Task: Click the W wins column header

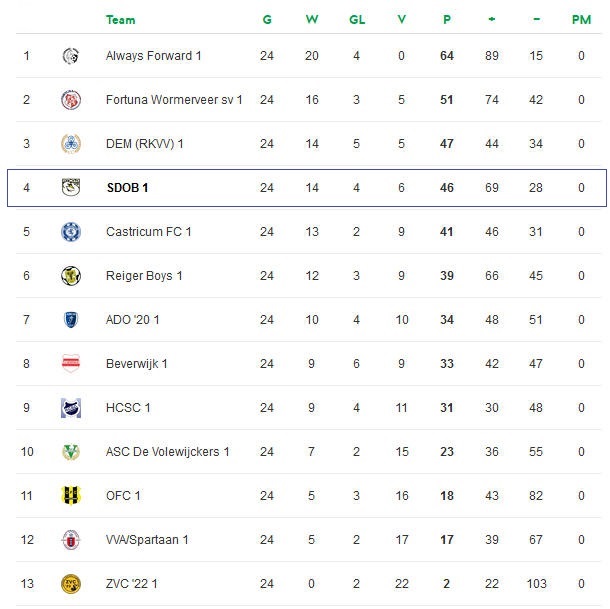Action: pyautogui.click(x=311, y=20)
